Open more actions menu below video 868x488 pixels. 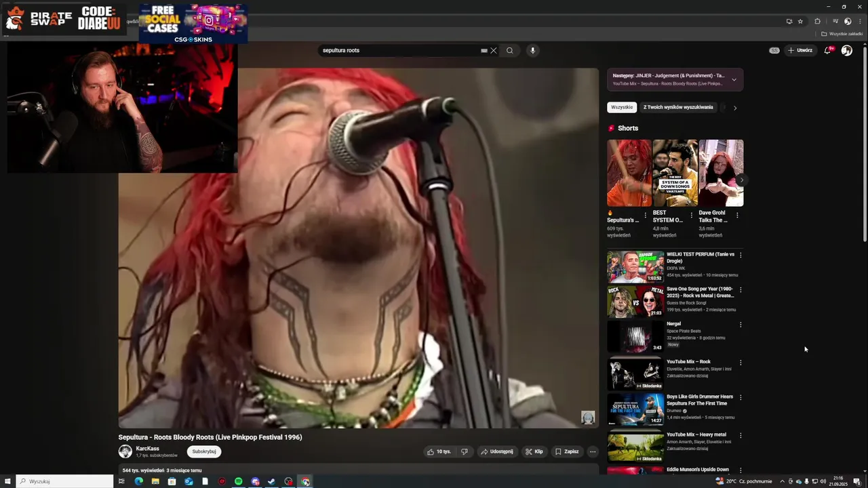point(592,451)
